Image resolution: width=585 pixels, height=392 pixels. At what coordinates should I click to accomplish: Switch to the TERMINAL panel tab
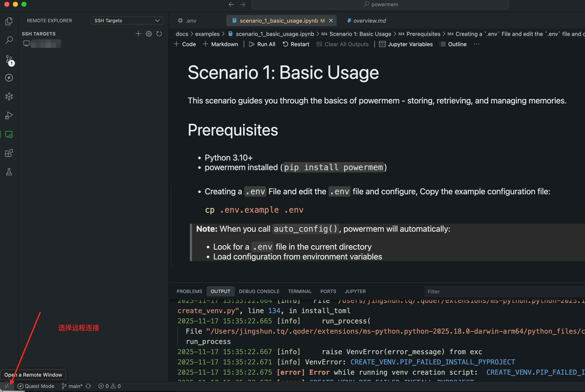300,291
